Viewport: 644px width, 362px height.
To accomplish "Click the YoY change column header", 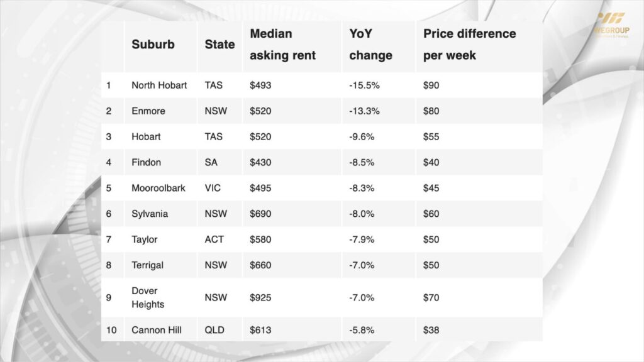I will point(370,45).
